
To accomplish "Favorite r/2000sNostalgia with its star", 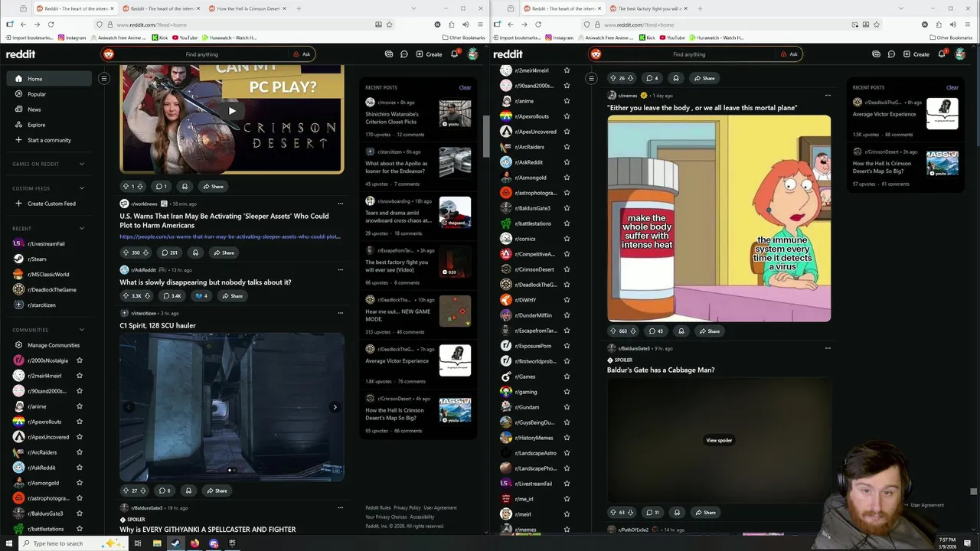I will (x=80, y=360).
